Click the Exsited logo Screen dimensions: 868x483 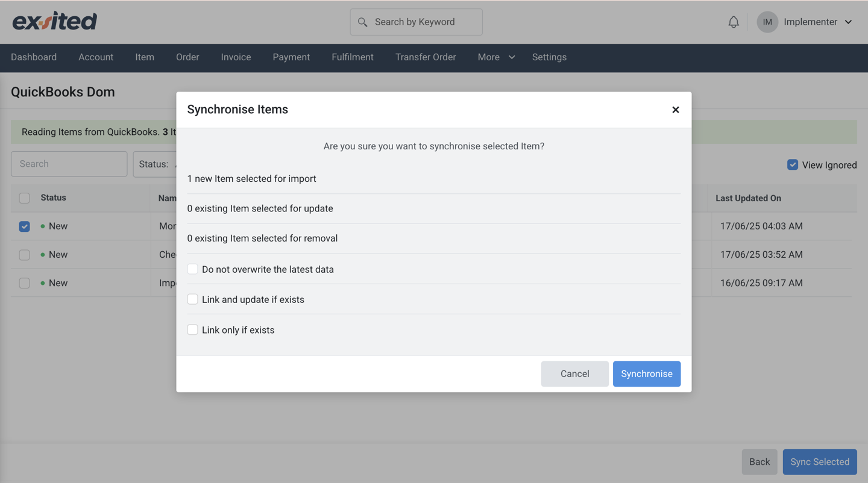(x=54, y=21)
